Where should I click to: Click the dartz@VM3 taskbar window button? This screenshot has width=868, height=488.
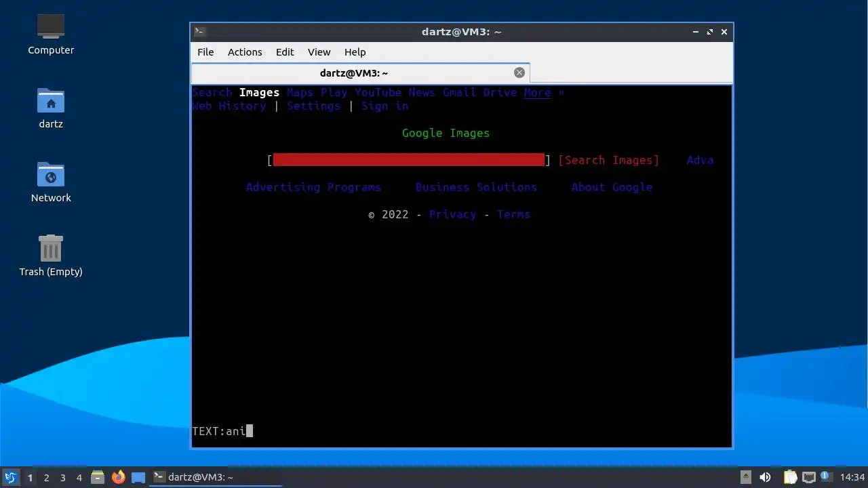click(x=216, y=477)
